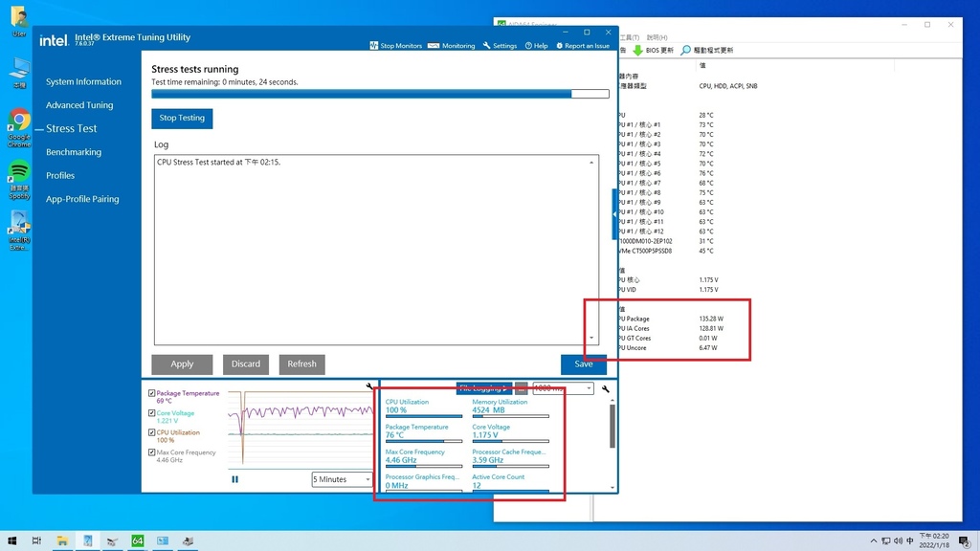Open File Explorer from the taskbar
The width and height of the screenshot is (980, 551).
[62, 540]
